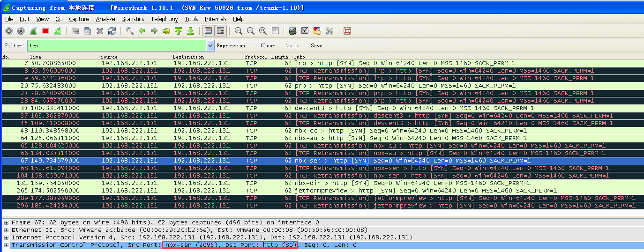Apply the display filter
This screenshot has width=644, height=252.
coord(292,45)
